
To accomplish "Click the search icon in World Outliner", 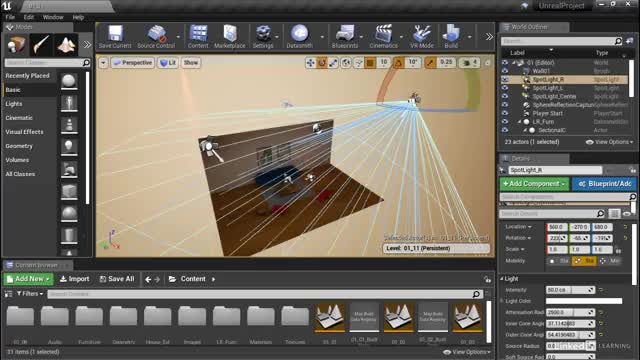I will pyautogui.click(x=618, y=41).
